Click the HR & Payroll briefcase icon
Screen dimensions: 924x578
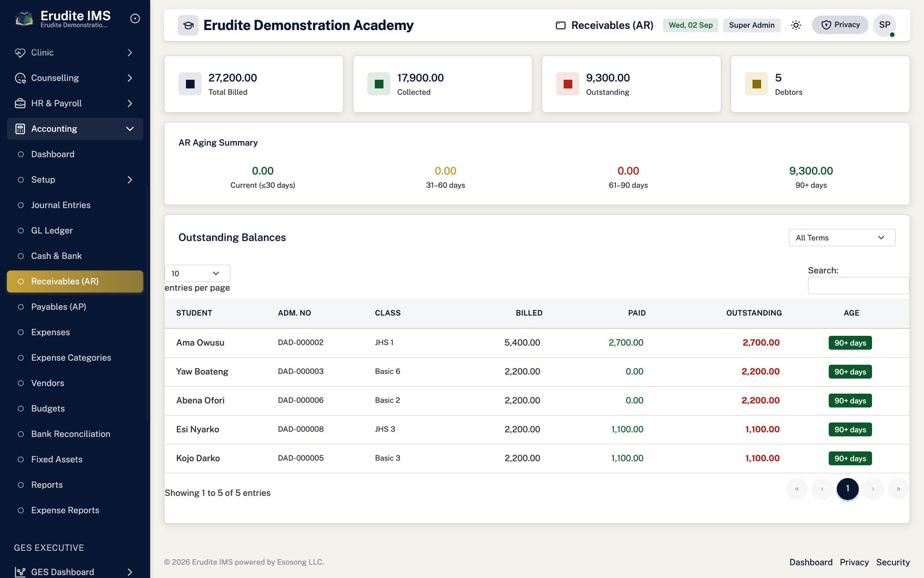(20, 103)
